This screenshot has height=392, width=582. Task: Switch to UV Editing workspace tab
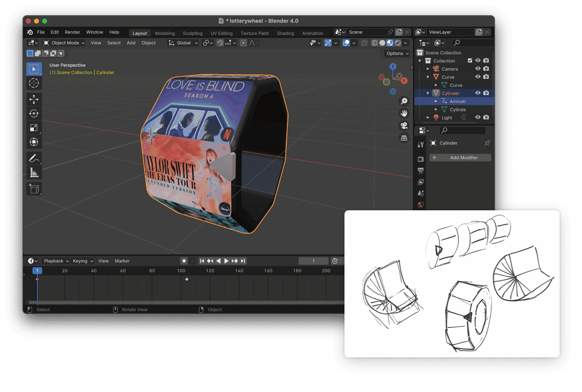(x=222, y=33)
